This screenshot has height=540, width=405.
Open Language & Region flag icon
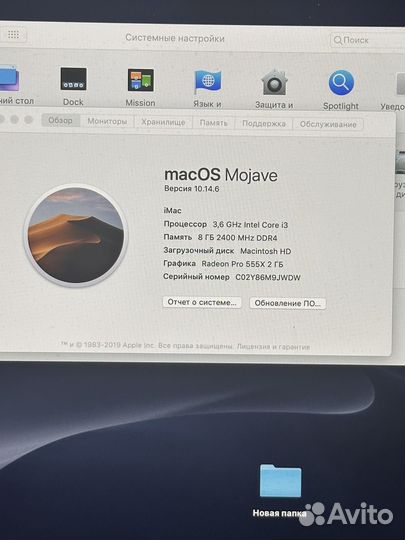click(208, 82)
